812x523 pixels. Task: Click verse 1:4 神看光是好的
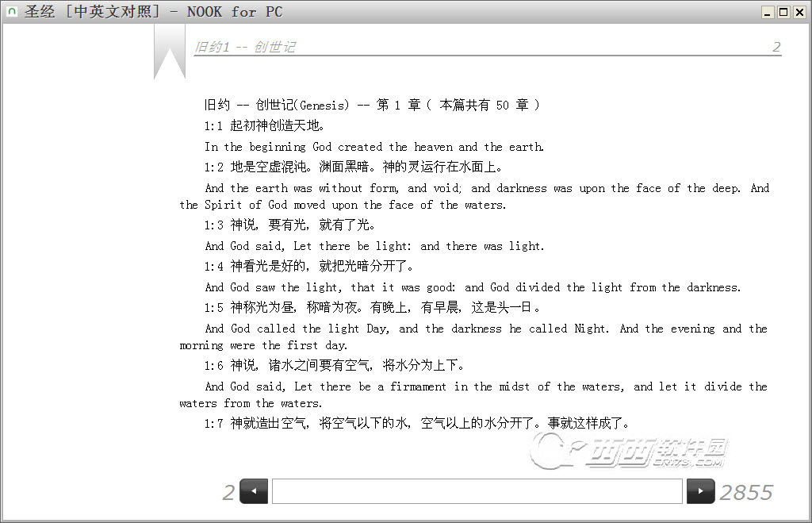[x=309, y=267]
